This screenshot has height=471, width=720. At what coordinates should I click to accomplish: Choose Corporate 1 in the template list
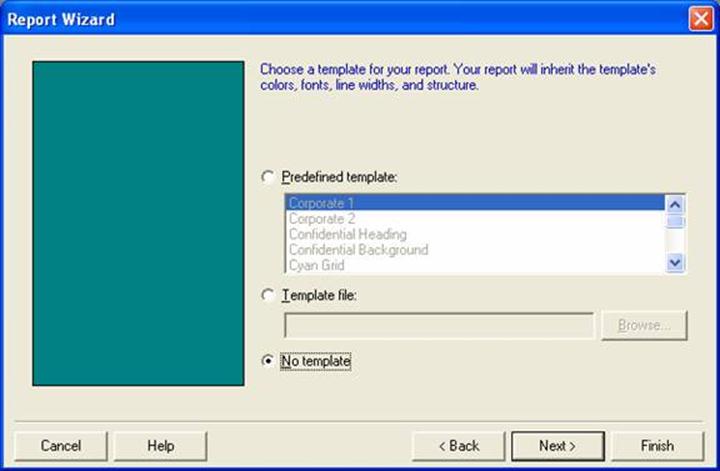pyautogui.click(x=475, y=202)
